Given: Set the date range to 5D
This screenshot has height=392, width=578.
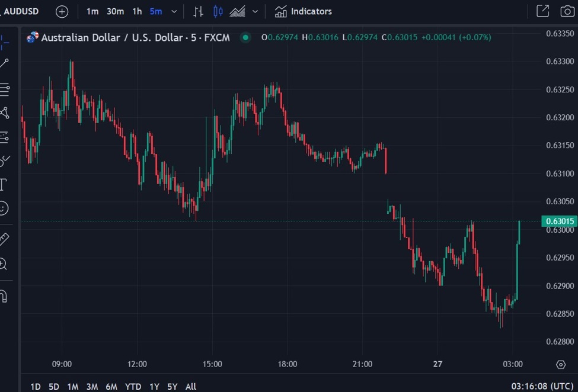Looking at the screenshot, I should pos(54,387).
